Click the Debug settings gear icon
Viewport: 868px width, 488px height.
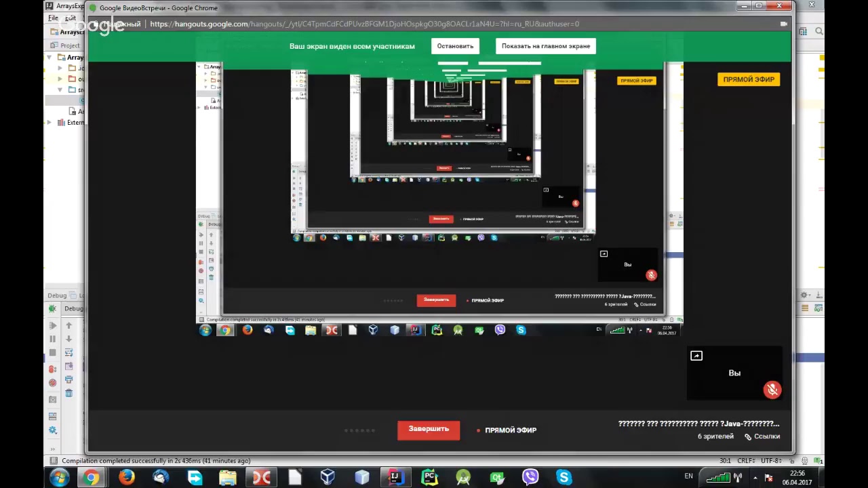tap(52, 430)
